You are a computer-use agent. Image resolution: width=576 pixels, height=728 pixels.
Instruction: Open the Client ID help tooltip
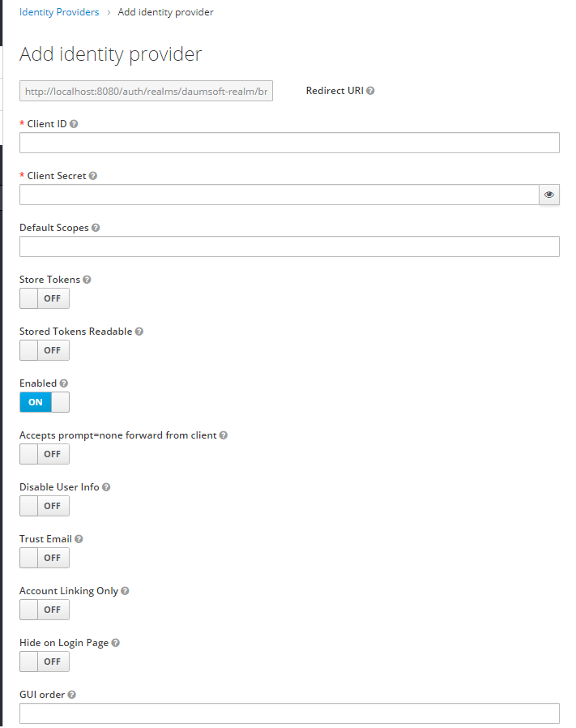(74, 123)
